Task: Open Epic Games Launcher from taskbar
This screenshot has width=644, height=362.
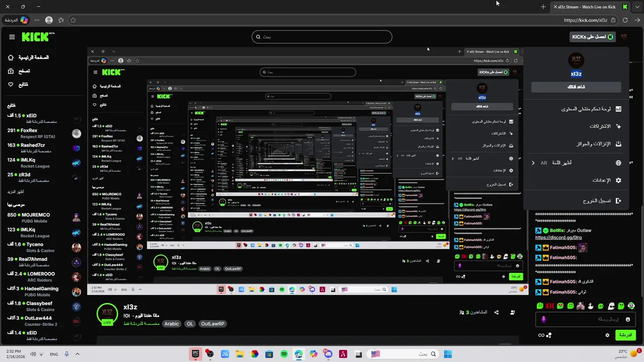Action: click(x=195, y=354)
